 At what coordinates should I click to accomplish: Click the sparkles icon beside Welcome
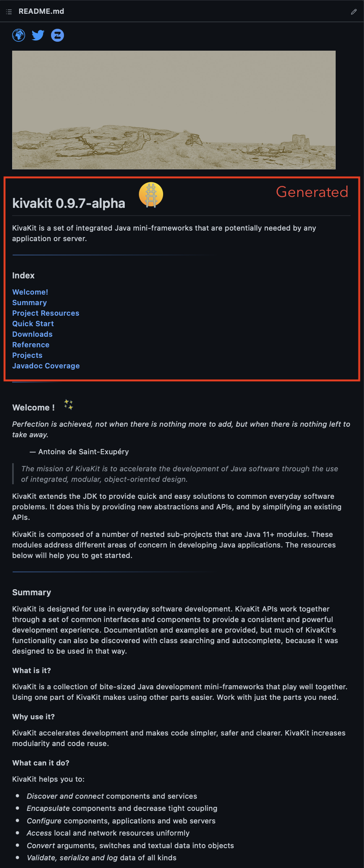(68, 404)
